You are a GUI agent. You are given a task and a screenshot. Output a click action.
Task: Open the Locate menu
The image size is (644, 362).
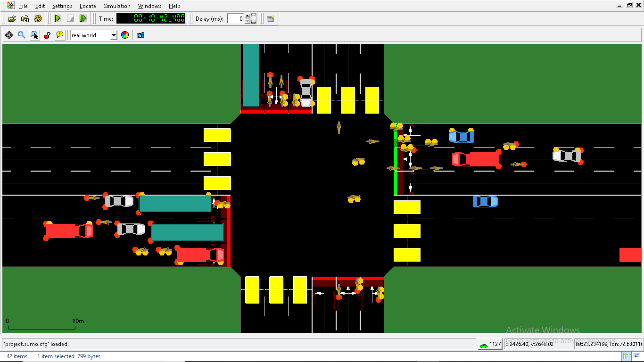[88, 6]
